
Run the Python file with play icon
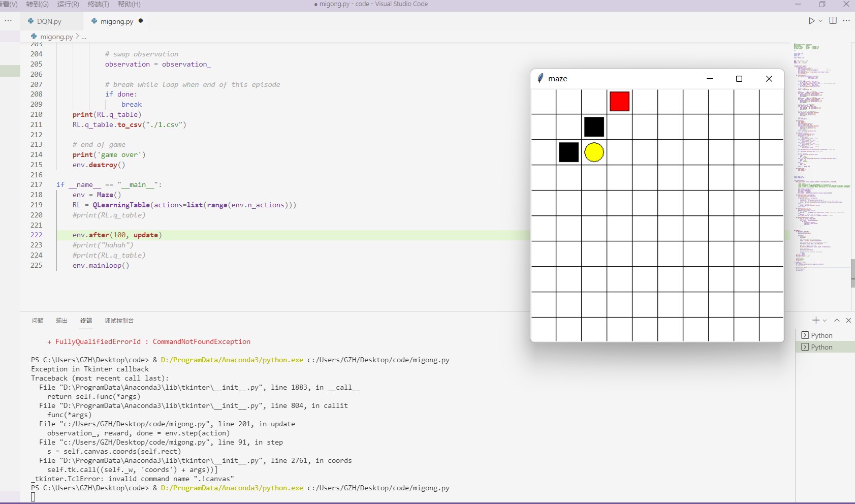point(811,21)
